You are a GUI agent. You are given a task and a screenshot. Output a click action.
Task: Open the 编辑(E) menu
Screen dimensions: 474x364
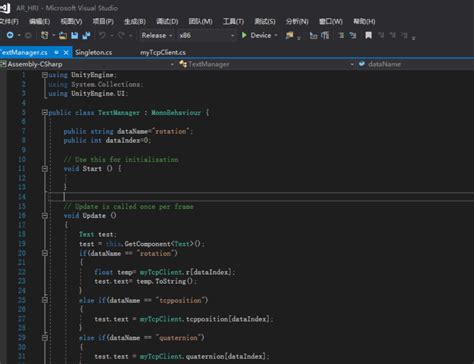(x=39, y=22)
